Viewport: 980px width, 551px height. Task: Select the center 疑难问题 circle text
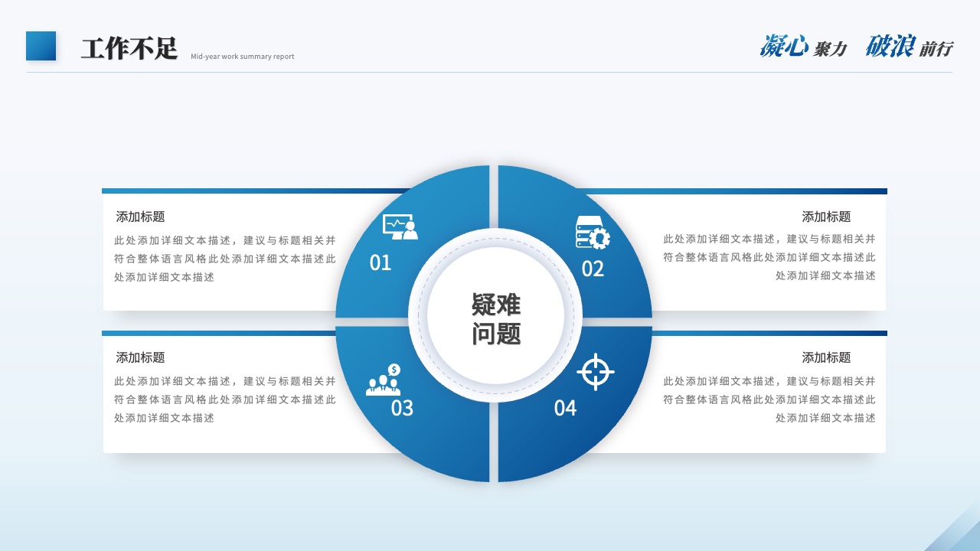pyautogui.click(x=496, y=318)
